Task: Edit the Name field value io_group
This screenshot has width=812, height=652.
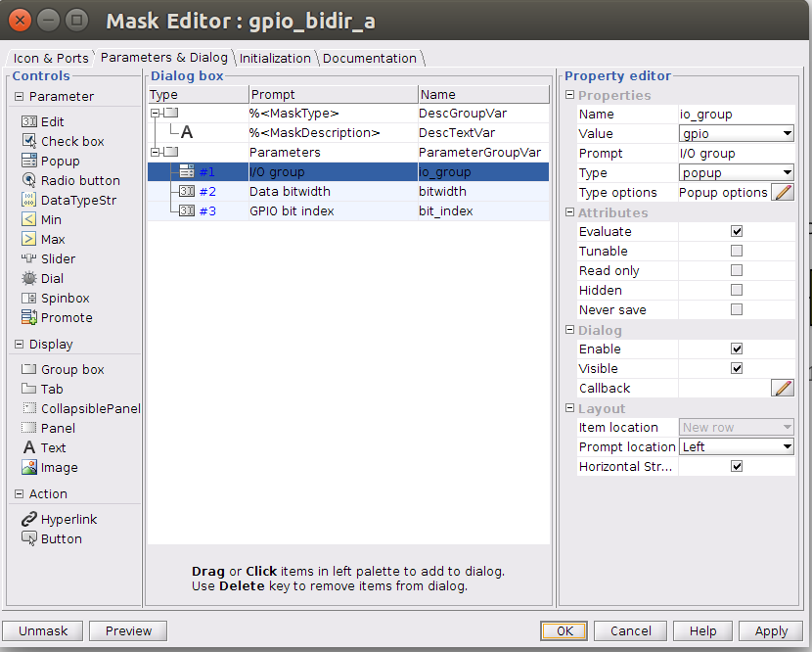Action: (x=737, y=114)
